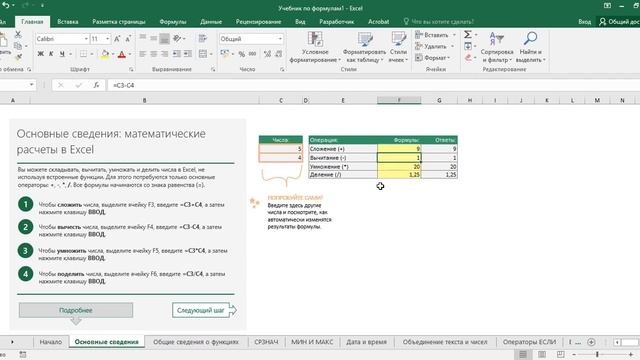Screen dimensions: 640x360
Task: Click the Format Painter brush icon
Action: (18, 58)
